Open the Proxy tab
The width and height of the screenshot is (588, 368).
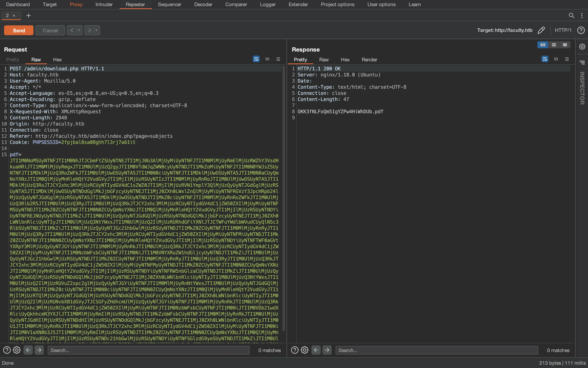(x=76, y=4)
